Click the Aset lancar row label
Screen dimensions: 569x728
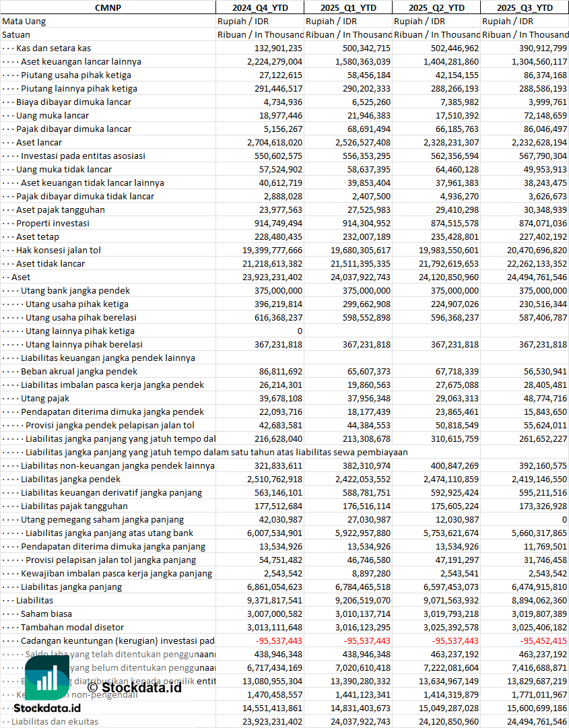coord(39,143)
